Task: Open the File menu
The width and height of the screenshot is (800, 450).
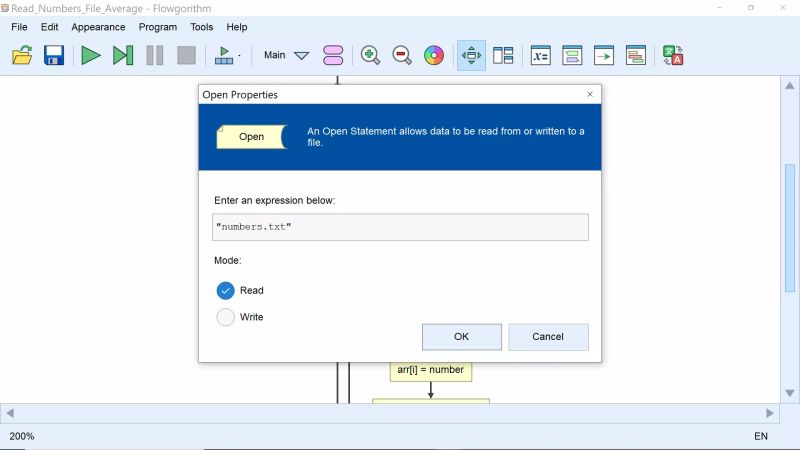Action: 19,27
